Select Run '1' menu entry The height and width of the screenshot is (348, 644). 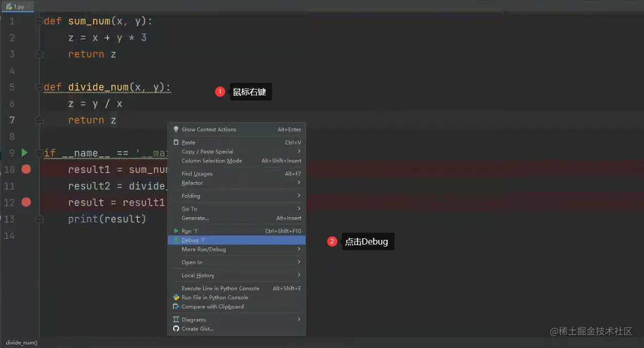coord(237,231)
